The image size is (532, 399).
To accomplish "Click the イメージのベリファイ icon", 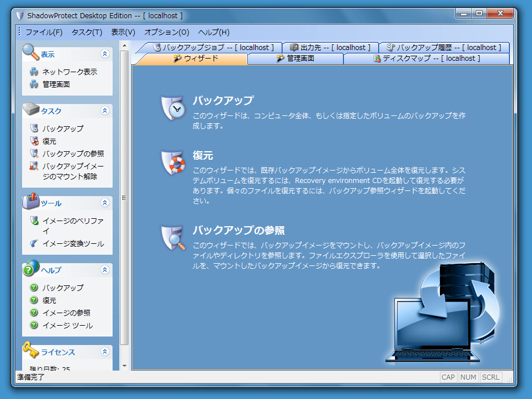I will point(34,221).
